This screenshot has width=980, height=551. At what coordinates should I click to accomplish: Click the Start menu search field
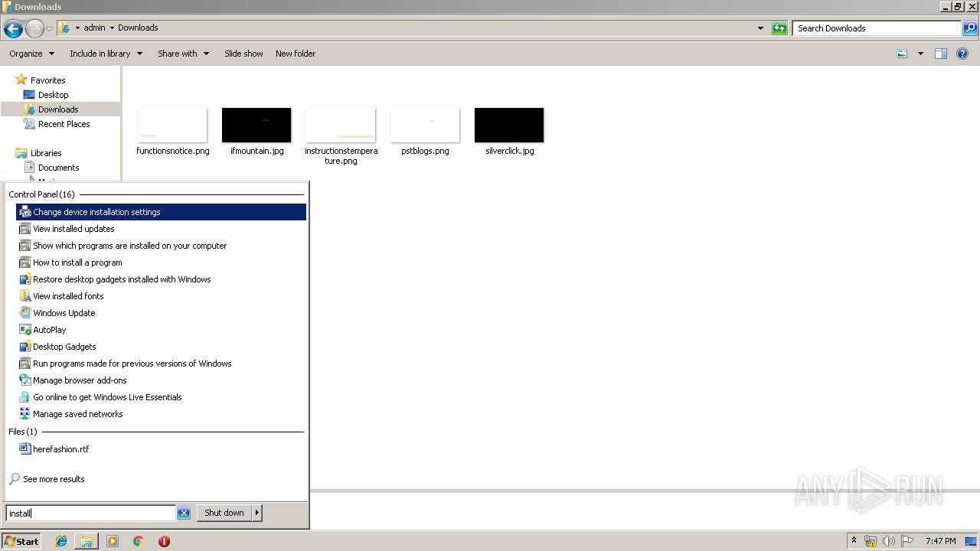91,513
